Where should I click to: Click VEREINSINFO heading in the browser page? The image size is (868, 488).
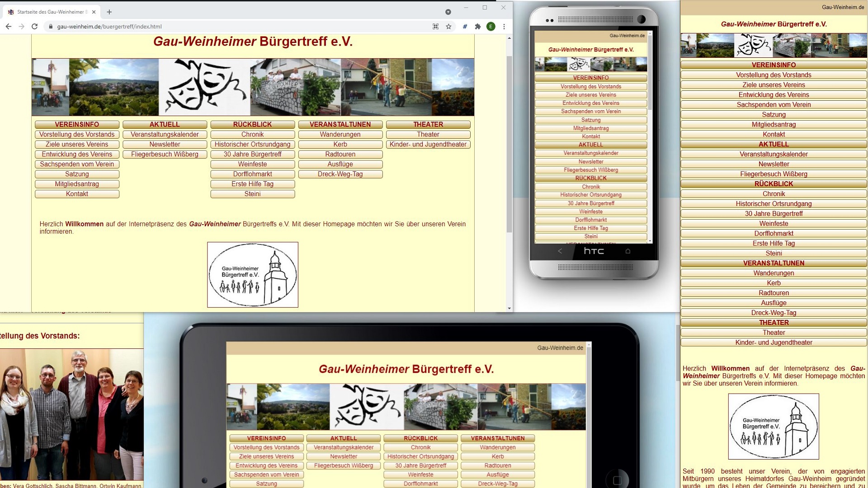tap(77, 124)
